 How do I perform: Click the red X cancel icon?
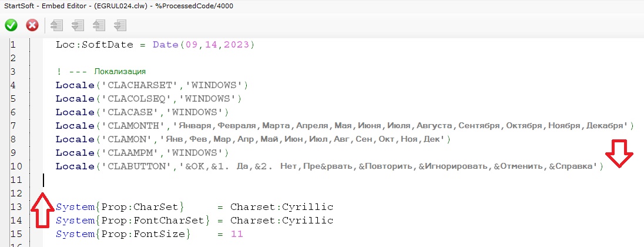(32, 25)
